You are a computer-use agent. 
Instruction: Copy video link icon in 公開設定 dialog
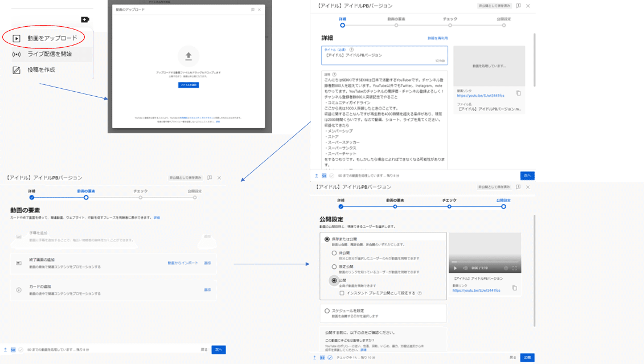tap(515, 288)
